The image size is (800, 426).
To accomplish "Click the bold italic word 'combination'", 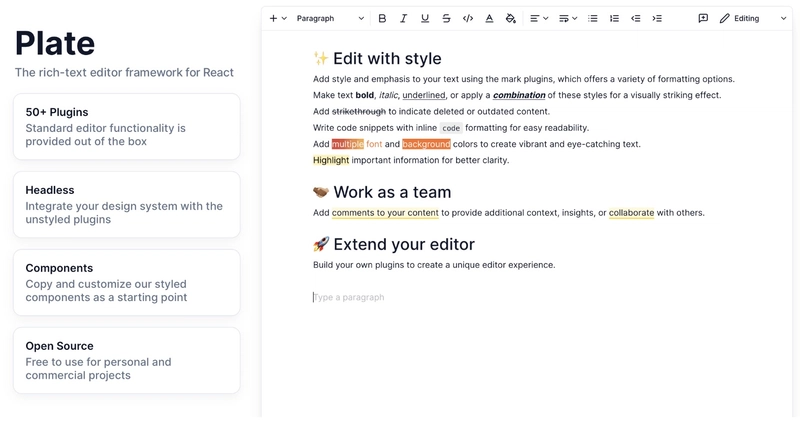I will point(519,95).
